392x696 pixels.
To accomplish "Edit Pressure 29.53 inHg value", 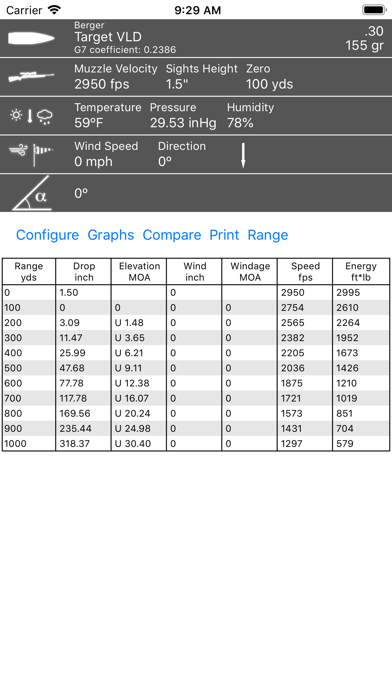I will click(x=183, y=123).
